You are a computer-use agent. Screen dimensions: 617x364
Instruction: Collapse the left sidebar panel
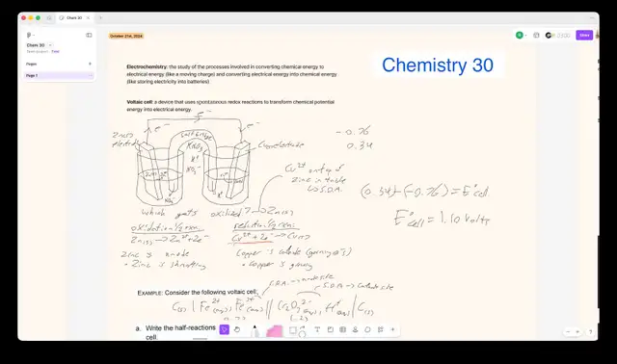coord(89,35)
